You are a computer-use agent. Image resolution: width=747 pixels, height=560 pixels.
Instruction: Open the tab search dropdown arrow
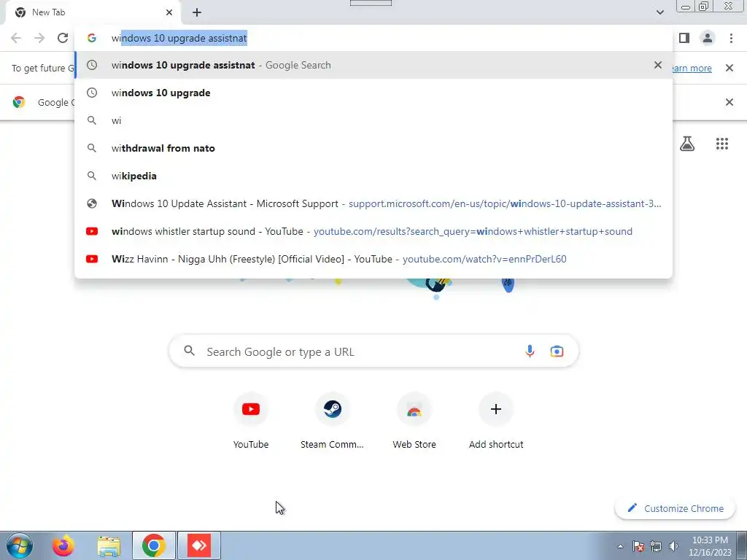659,12
